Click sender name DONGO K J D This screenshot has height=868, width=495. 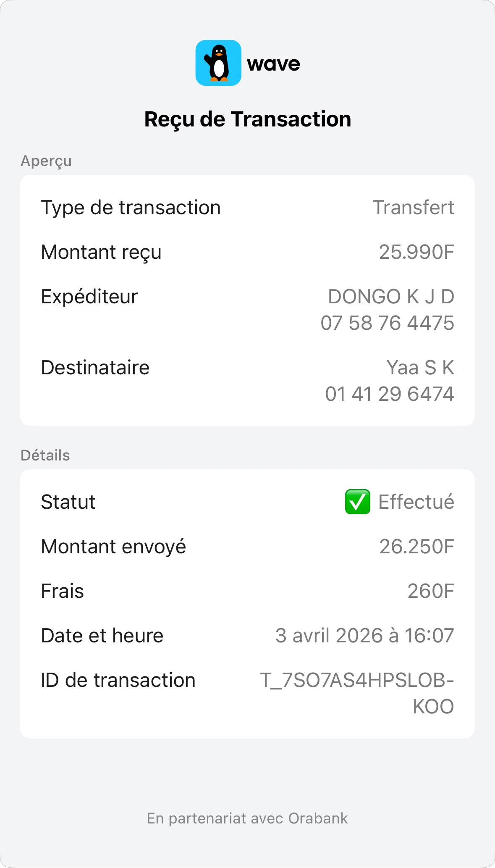pos(391,297)
